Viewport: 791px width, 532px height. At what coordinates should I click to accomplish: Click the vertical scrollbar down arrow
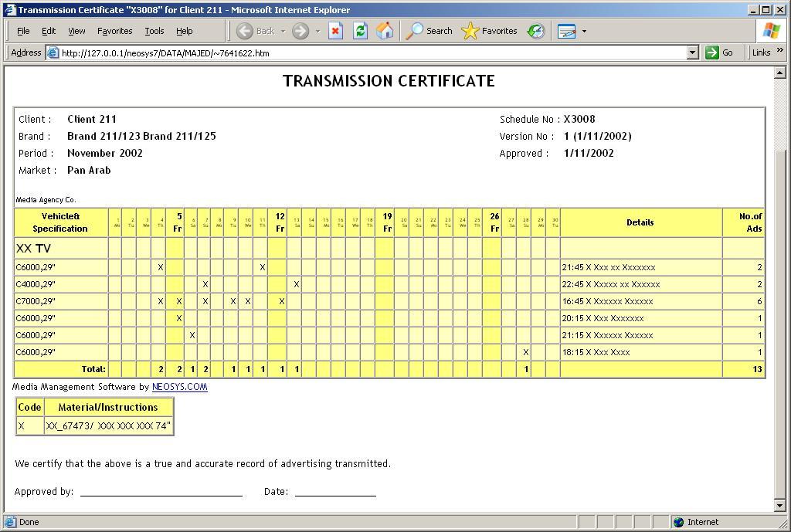coord(779,506)
